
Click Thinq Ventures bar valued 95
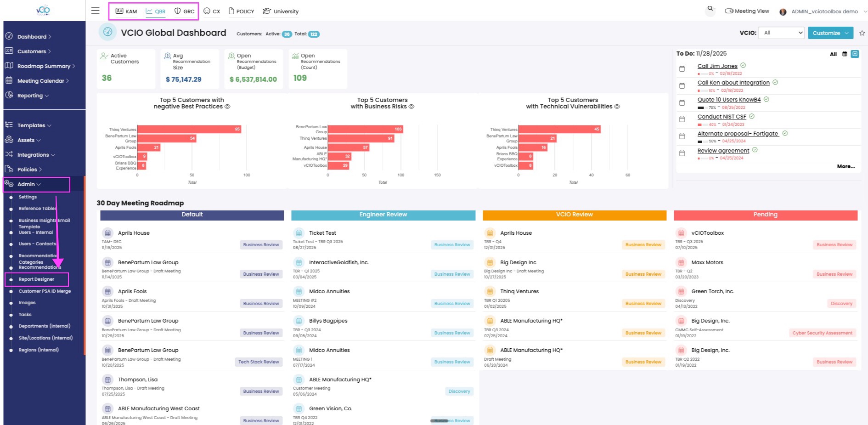[x=189, y=129]
